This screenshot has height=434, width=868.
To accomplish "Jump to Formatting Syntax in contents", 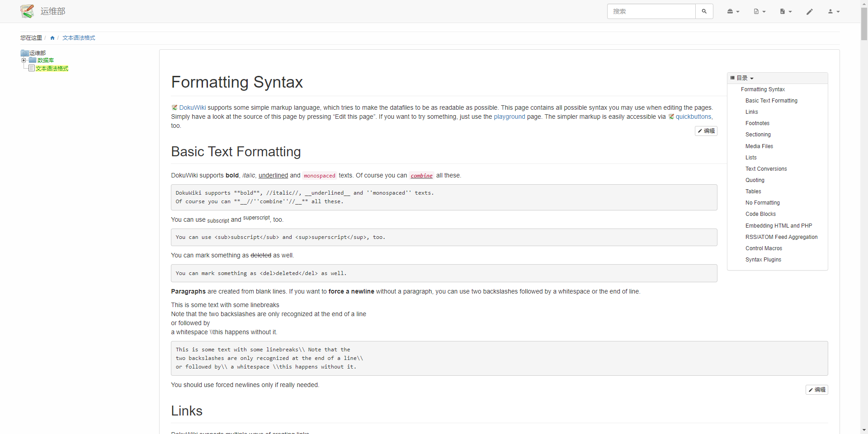I will [x=763, y=89].
